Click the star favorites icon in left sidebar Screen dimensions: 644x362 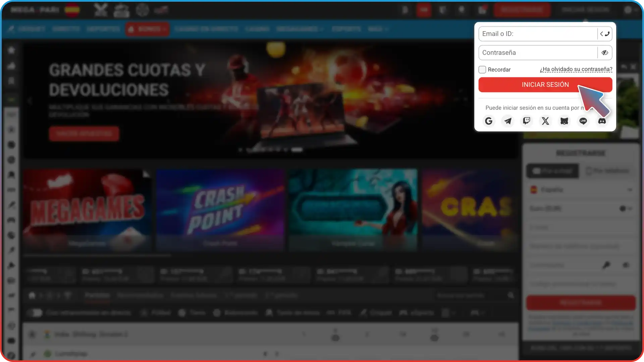pos(11,50)
